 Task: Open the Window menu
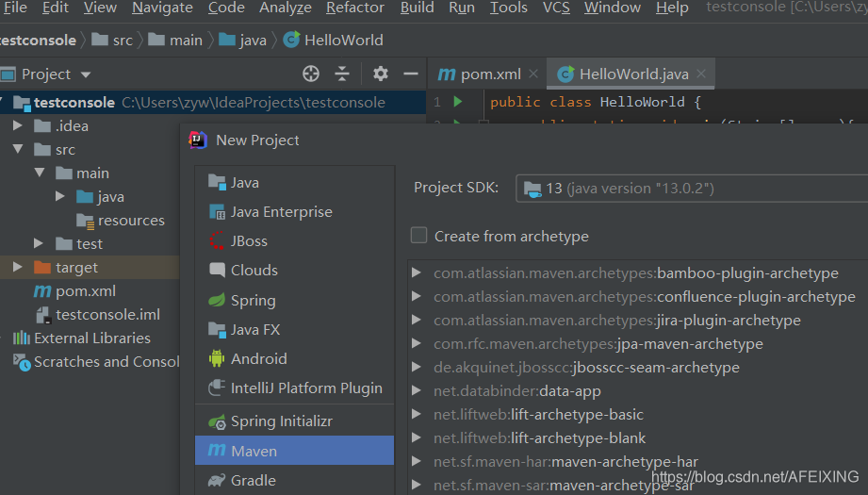pyautogui.click(x=613, y=8)
